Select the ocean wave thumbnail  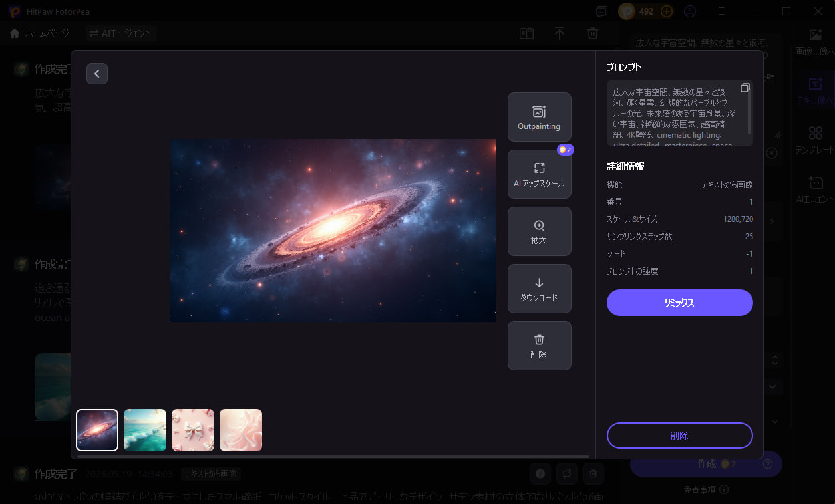click(145, 430)
